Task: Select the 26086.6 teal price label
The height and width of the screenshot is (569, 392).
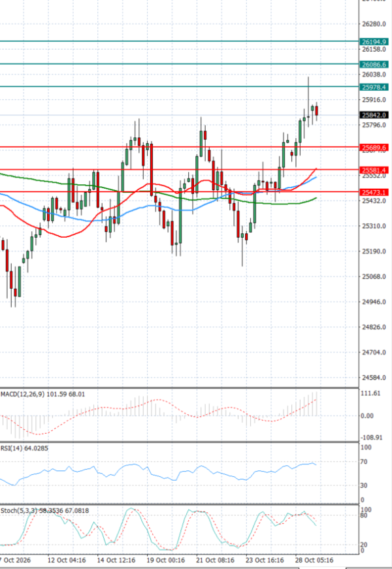Action: [374, 65]
